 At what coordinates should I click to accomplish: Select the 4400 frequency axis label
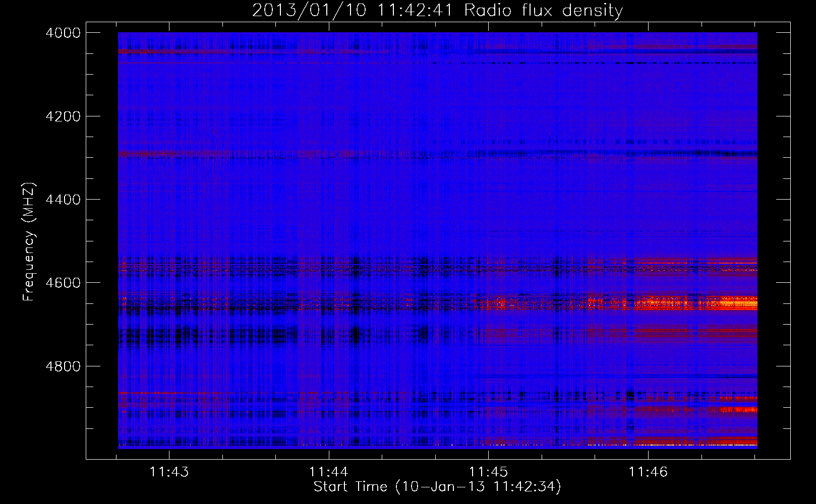[x=63, y=200]
